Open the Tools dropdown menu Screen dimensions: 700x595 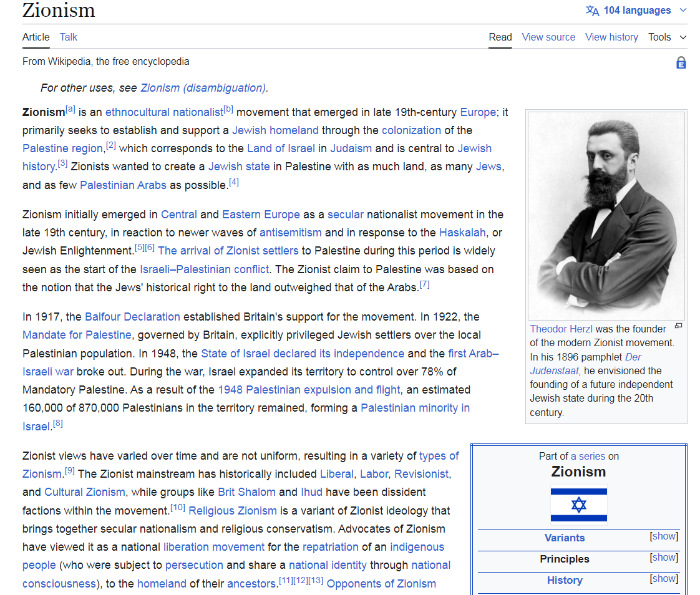tap(668, 37)
